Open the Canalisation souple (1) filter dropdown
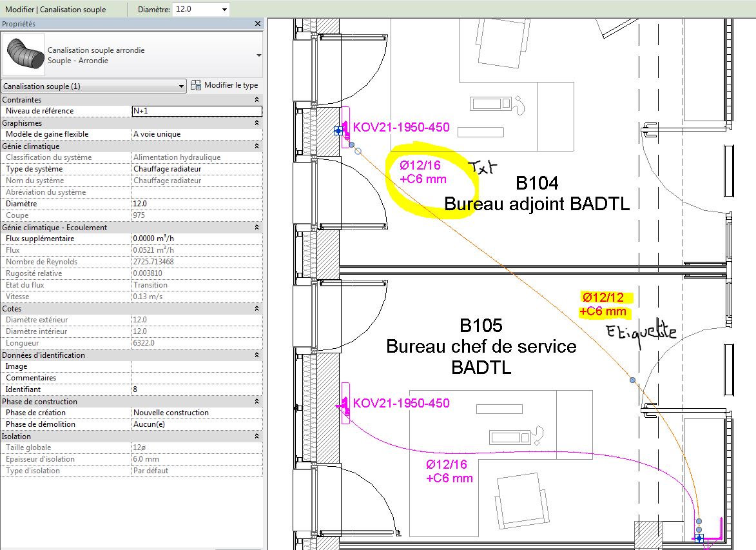This screenshot has width=756, height=550. click(x=181, y=86)
